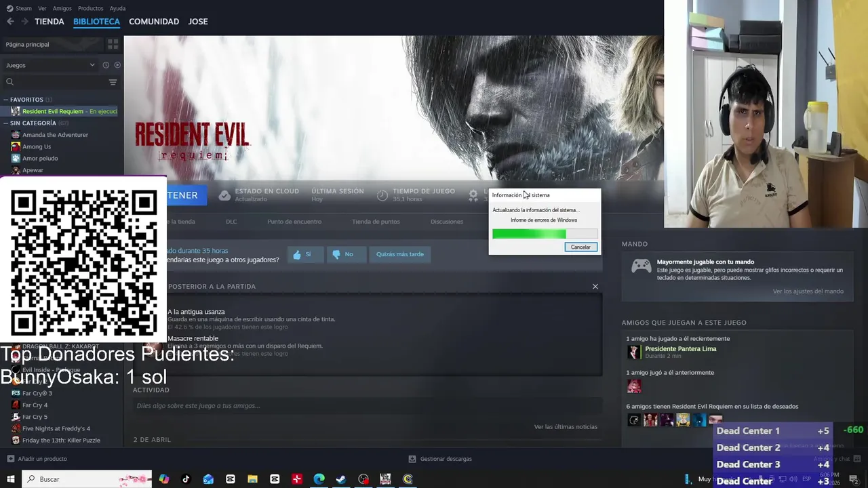Image resolution: width=868 pixels, height=488 pixels.
Task: Open the JOSE profile tab
Action: [198, 22]
